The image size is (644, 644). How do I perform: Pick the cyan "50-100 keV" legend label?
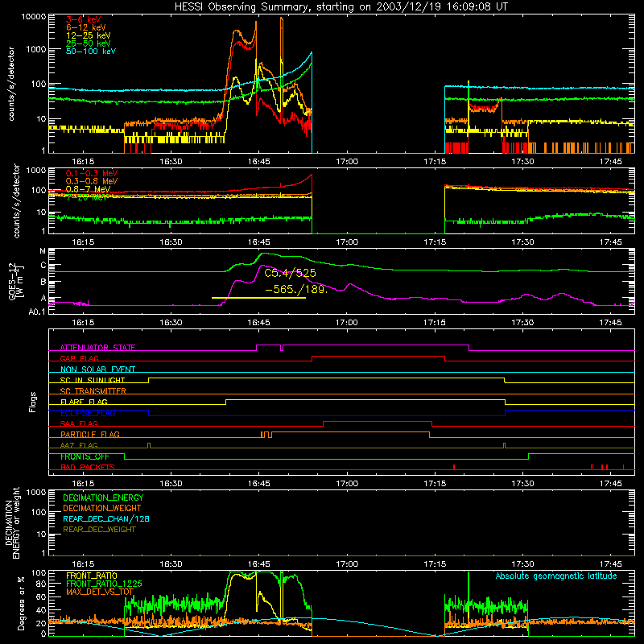(91, 51)
